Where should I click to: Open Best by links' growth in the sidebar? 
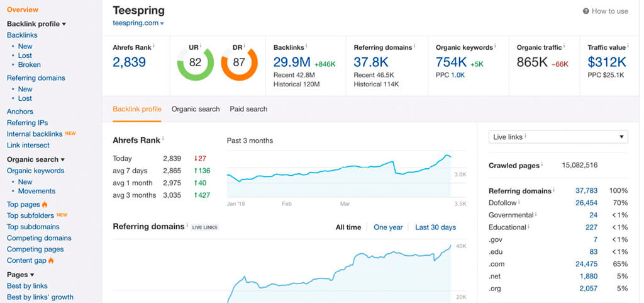40,297
